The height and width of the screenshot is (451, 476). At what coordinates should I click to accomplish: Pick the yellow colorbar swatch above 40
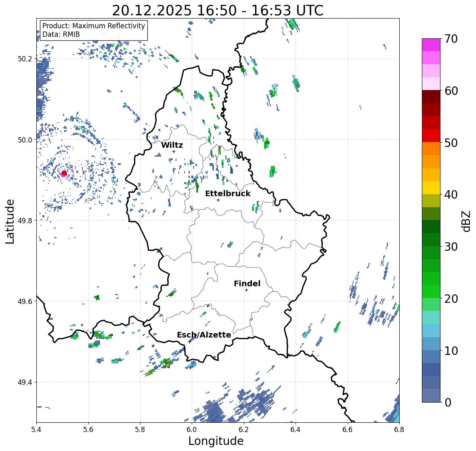click(431, 188)
